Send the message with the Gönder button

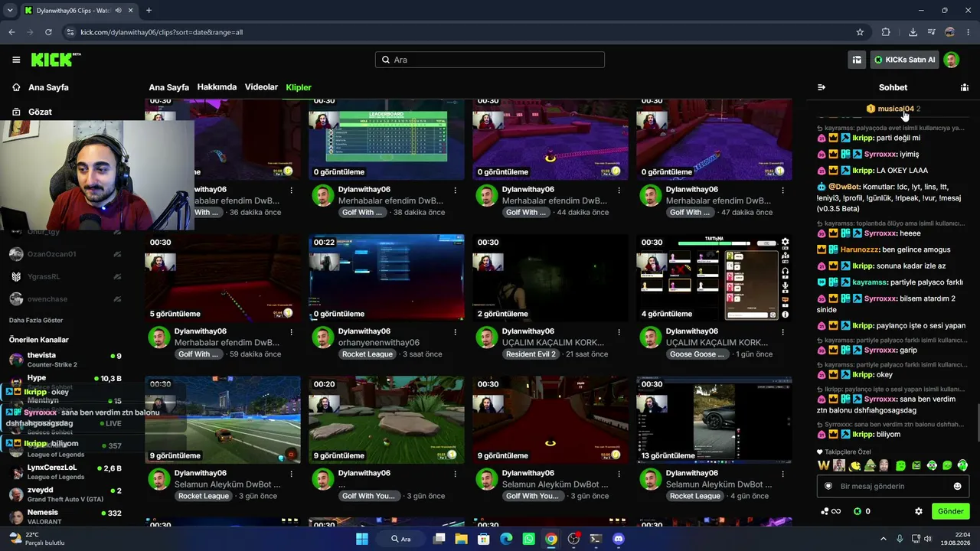(x=951, y=511)
